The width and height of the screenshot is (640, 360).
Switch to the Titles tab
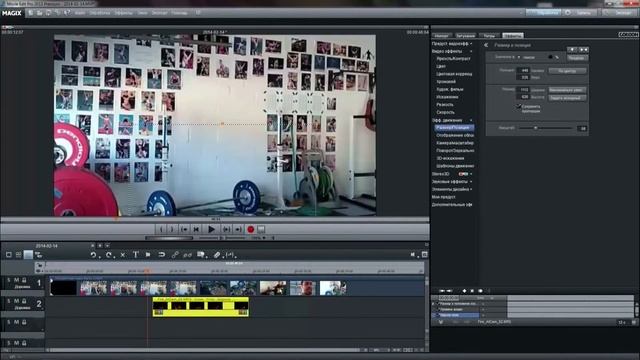tap(489, 36)
